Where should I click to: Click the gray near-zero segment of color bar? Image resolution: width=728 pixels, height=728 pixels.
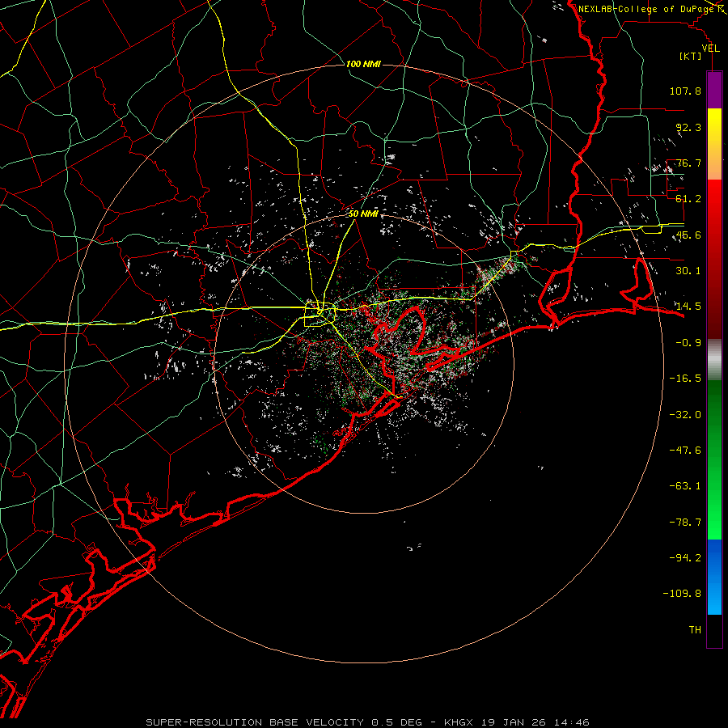pos(714,359)
